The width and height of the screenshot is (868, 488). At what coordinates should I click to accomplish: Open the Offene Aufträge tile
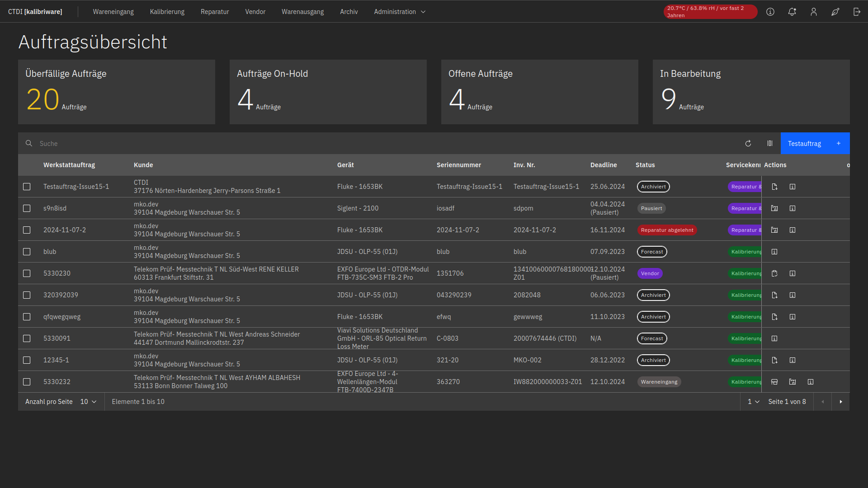pos(540,92)
